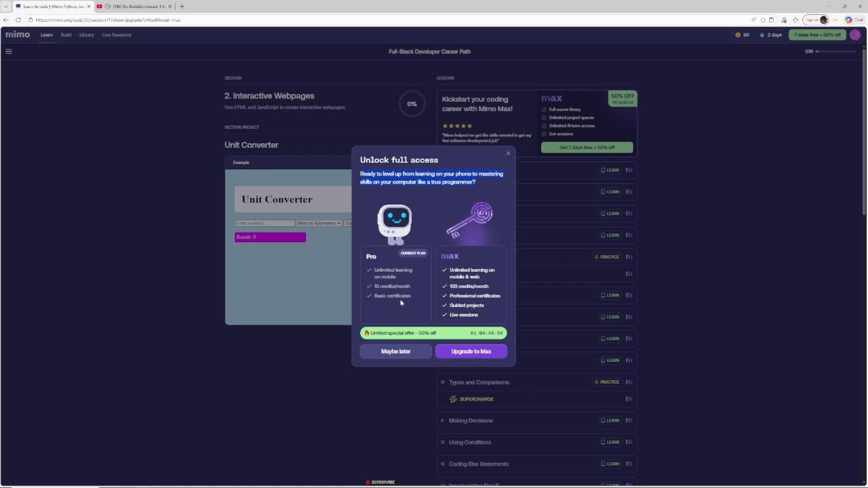
Task: Open the Live Sessions tab
Action: pos(117,35)
